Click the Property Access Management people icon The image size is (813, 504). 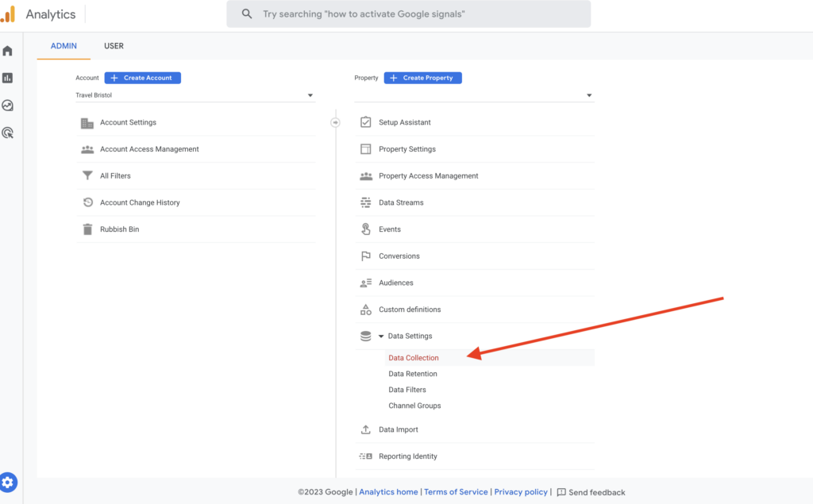(x=365, y=175)
